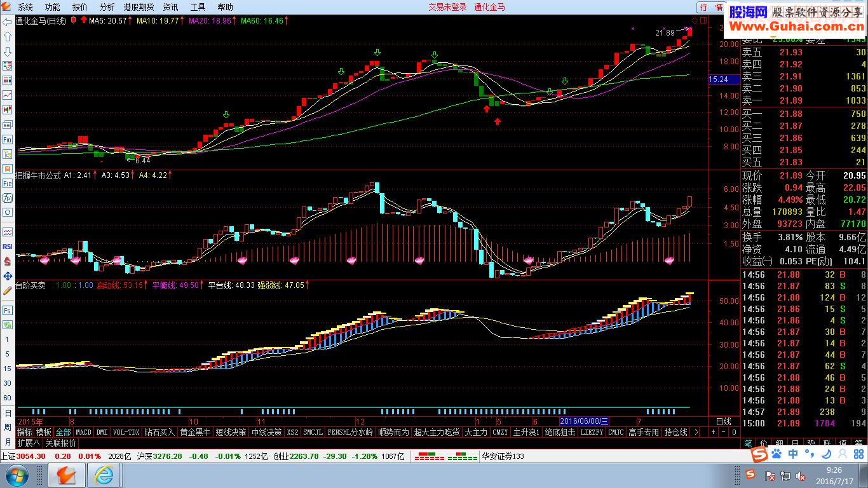The width and height of the screenshot is (868, 488).
Task: Click the blue cross move tool icon
Action: coord(8,276)
